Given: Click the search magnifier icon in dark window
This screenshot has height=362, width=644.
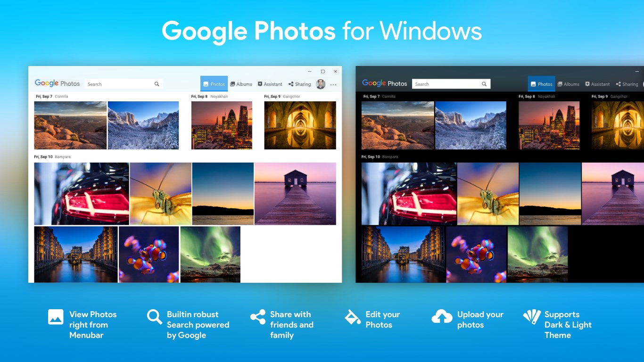Looking at the screenshot, I should [484, 84].
